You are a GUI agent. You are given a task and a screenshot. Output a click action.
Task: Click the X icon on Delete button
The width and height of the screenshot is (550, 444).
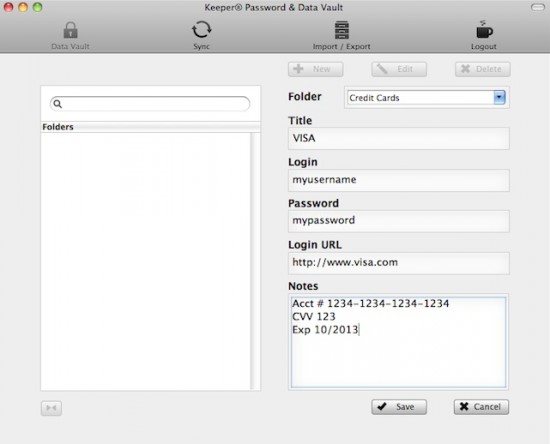(x=465, y=69)
